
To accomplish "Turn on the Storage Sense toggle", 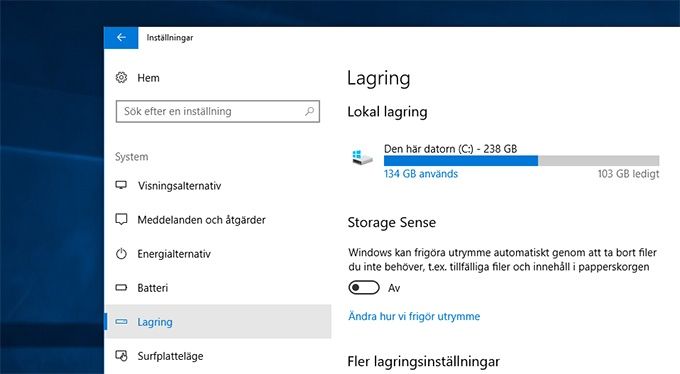I will (x=364, y=288).
